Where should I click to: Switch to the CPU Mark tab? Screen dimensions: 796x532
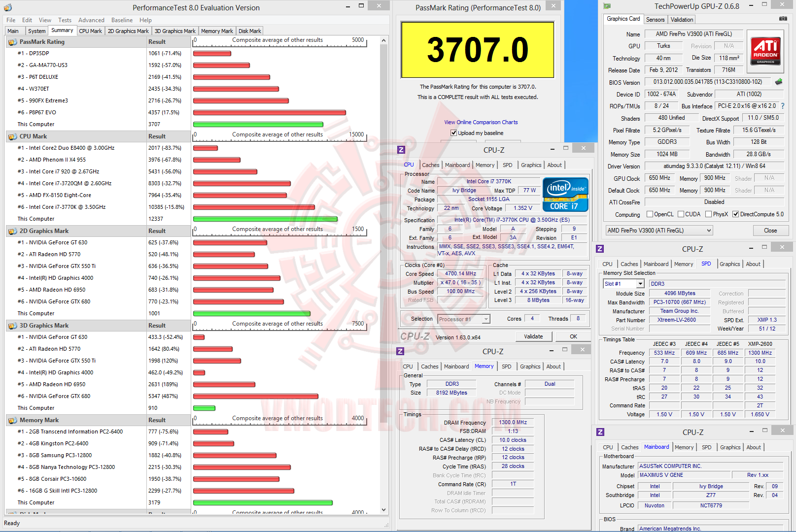tap(91, 31)
